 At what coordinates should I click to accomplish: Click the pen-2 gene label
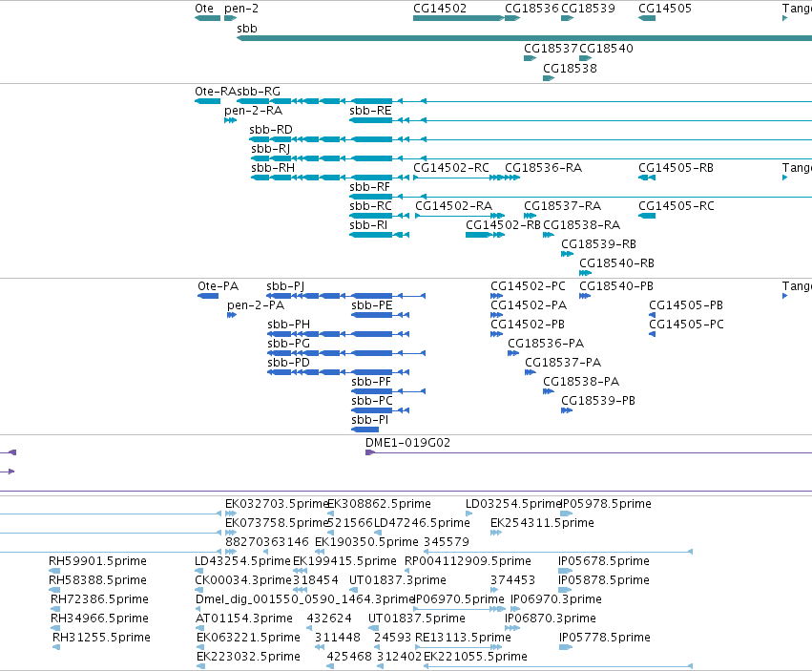point(241,9)
